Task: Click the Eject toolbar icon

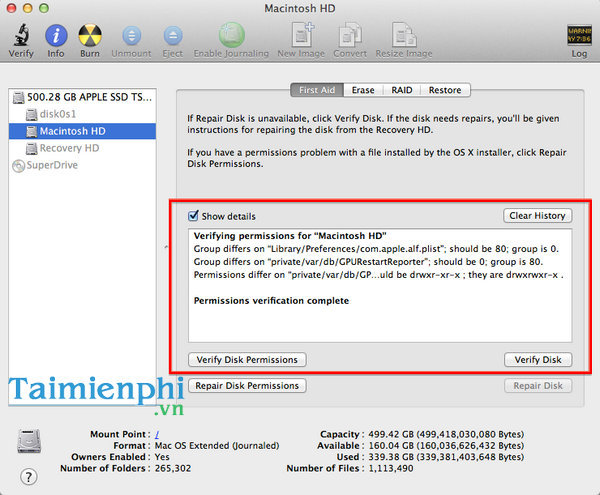Action: tap(173, 36)
